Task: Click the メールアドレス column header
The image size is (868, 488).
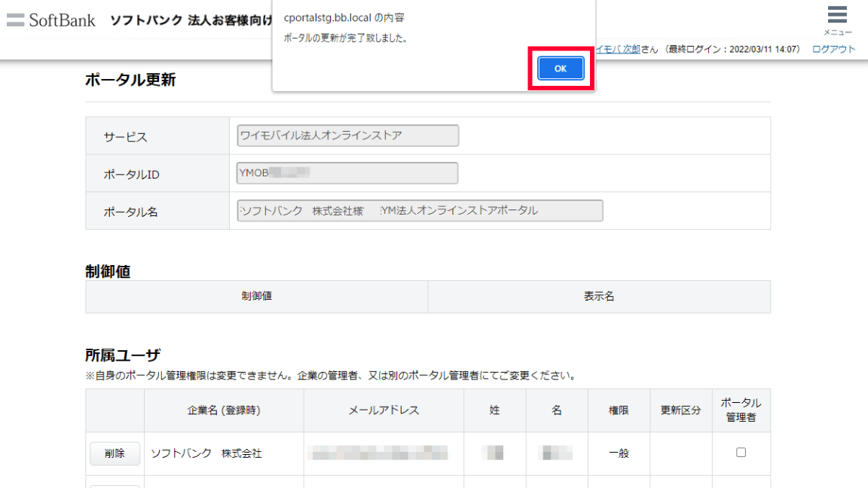Action: pos(384,410)
